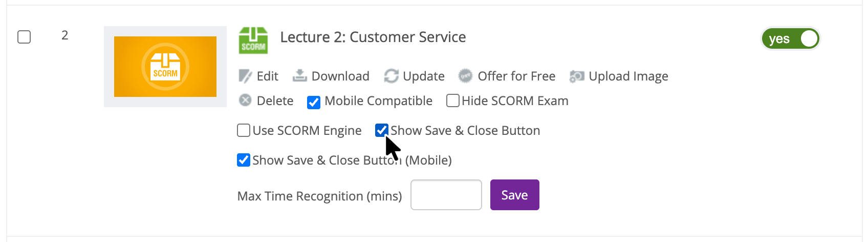Image resolution: width=868 pixels, height=242 pixels.
Task: Click the Upload Image text link
Action: 628,76
